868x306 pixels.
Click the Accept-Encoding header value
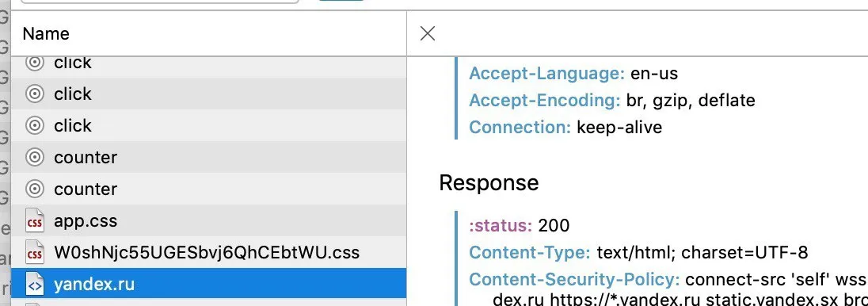pyautogui.click(x=691, y=101)
